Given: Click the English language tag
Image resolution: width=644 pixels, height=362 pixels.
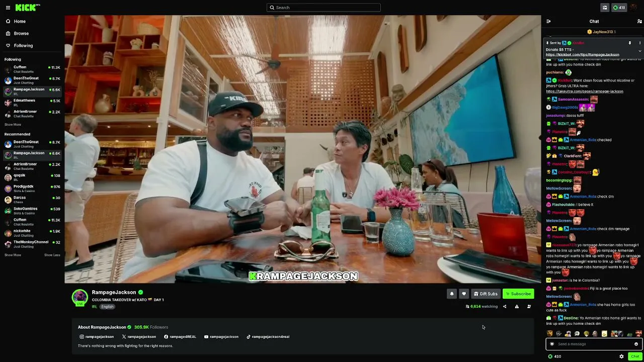Looking at the screenshot, I should (x=107, y=307).
